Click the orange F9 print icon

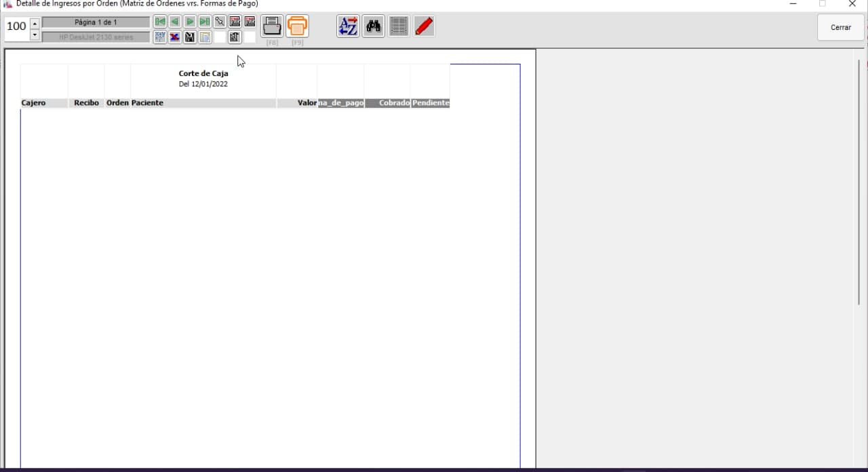point(297,26)
